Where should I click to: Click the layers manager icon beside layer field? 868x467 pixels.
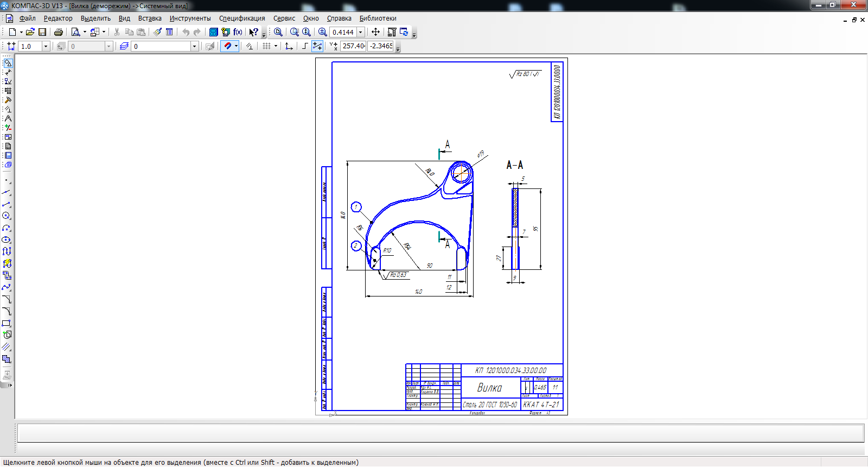point(124,46)
